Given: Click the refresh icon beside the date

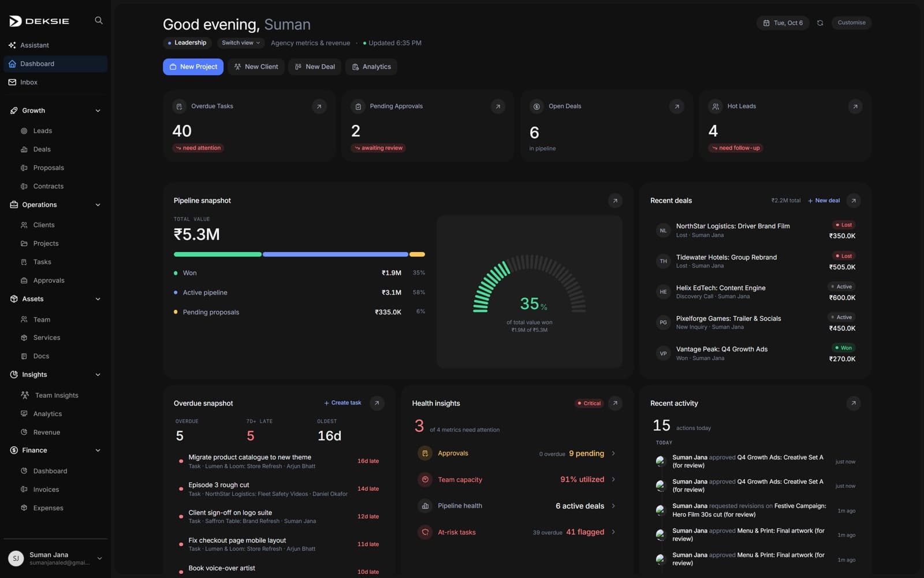Looking at the screenshot, I should pyautogui.click(x=820, y=23).
